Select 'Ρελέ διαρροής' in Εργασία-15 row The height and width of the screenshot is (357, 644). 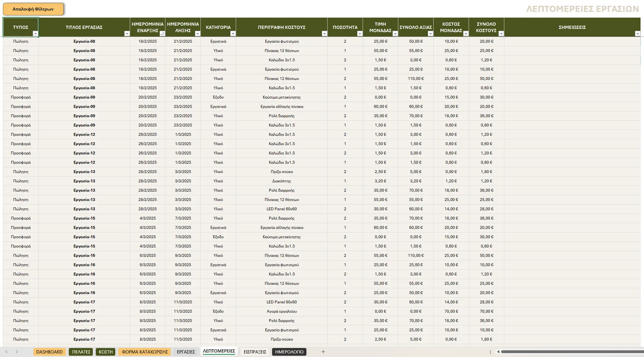[x=282, y=218]
